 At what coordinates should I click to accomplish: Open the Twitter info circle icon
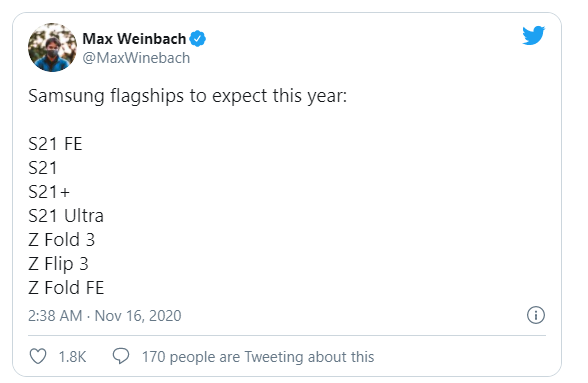[x=536, y=315]
